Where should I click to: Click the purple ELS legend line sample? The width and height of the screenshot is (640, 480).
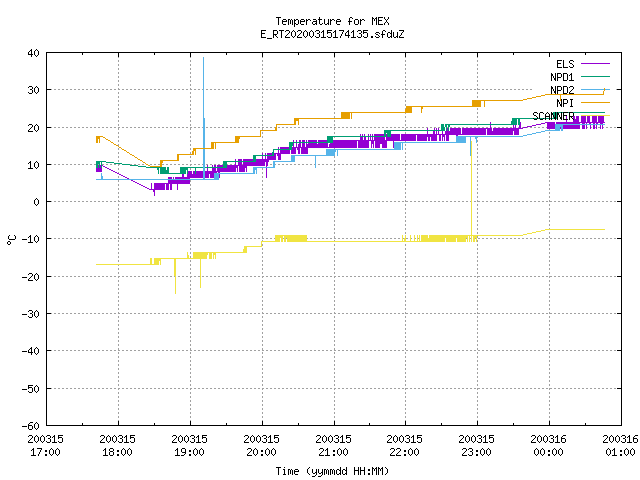tap(595, 64)
